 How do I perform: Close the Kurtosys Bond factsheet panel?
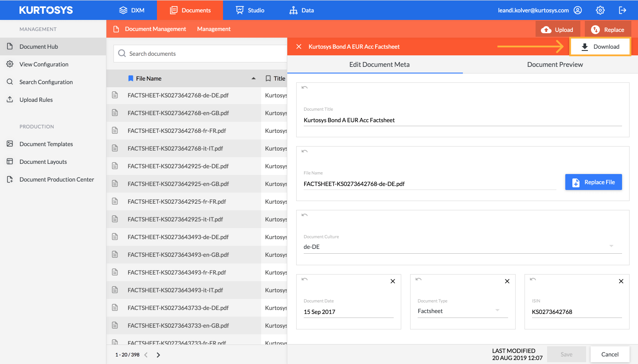(x=299, y=46)
